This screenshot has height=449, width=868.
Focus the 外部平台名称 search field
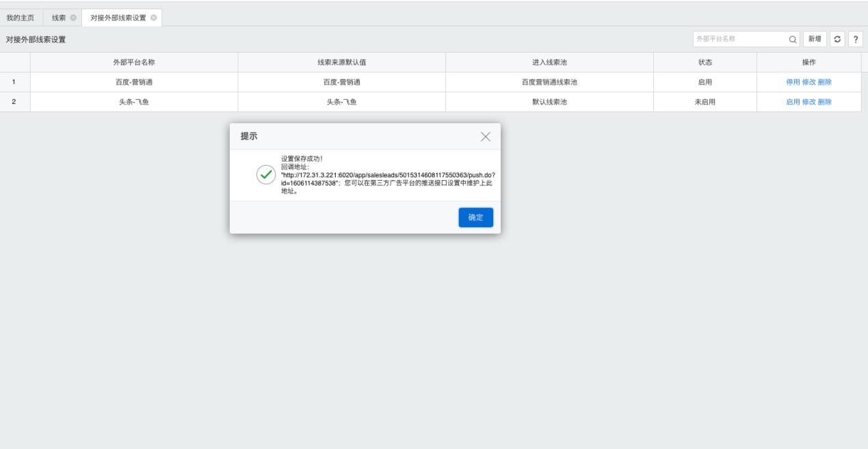739,40
